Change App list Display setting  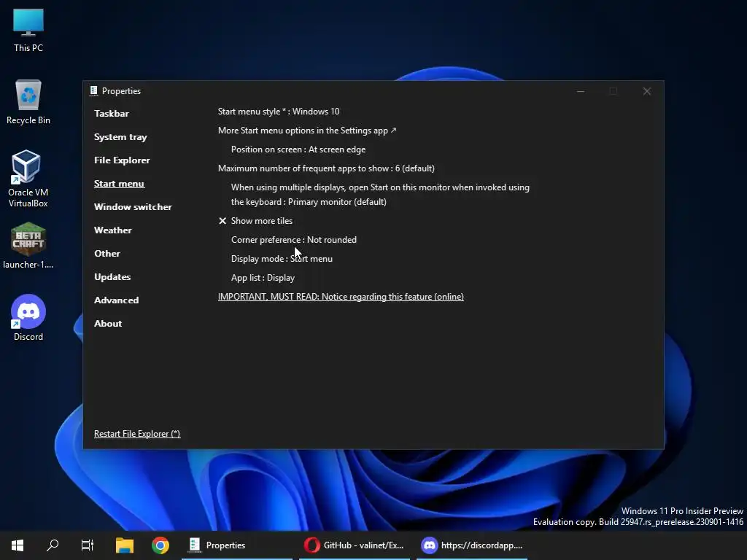[263, 278]
